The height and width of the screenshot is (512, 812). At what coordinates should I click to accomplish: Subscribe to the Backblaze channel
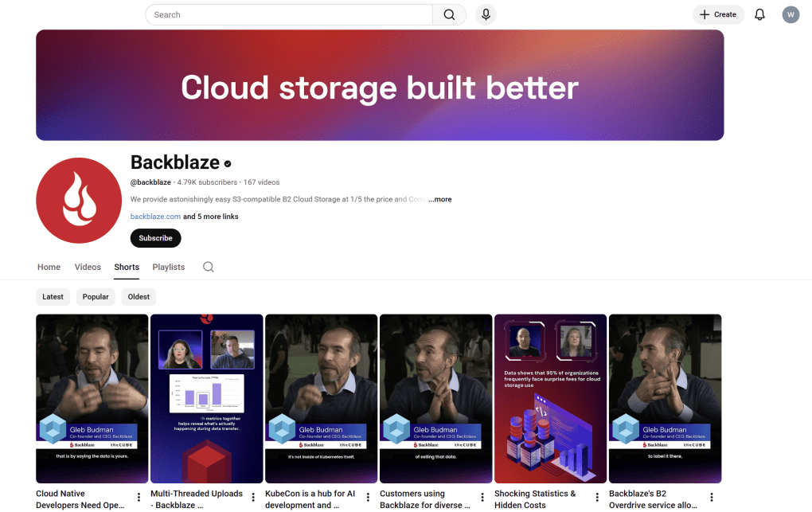pos(155,238)
